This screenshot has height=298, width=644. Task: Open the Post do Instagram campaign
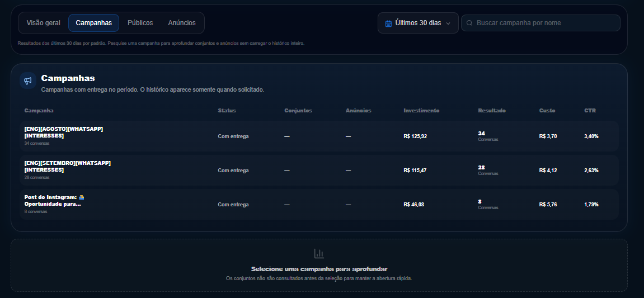tap(319, 205)
